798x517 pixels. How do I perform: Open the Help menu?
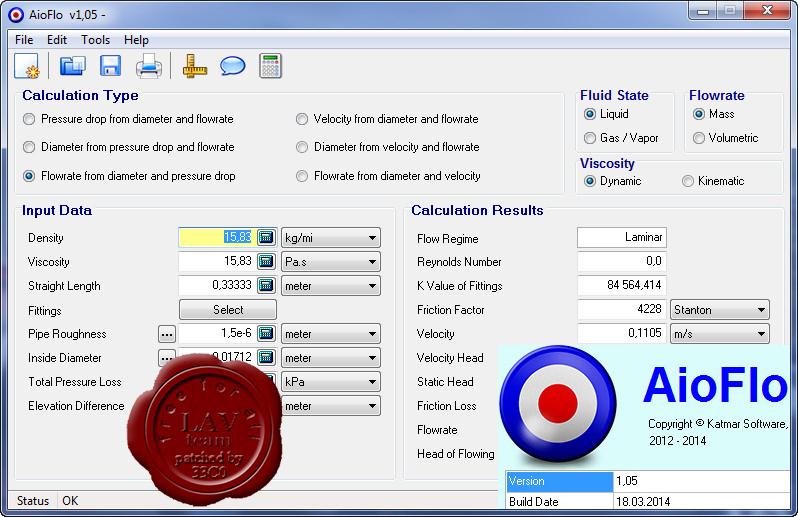pos(136,40)
